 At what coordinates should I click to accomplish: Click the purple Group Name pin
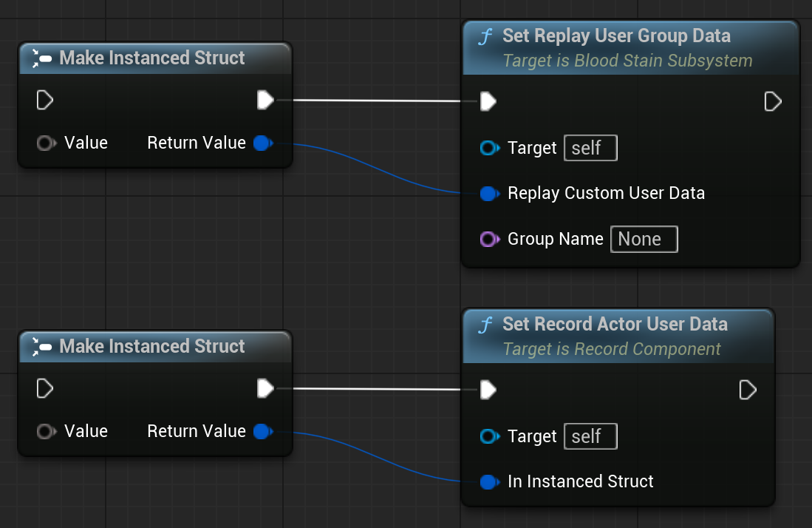490,240
